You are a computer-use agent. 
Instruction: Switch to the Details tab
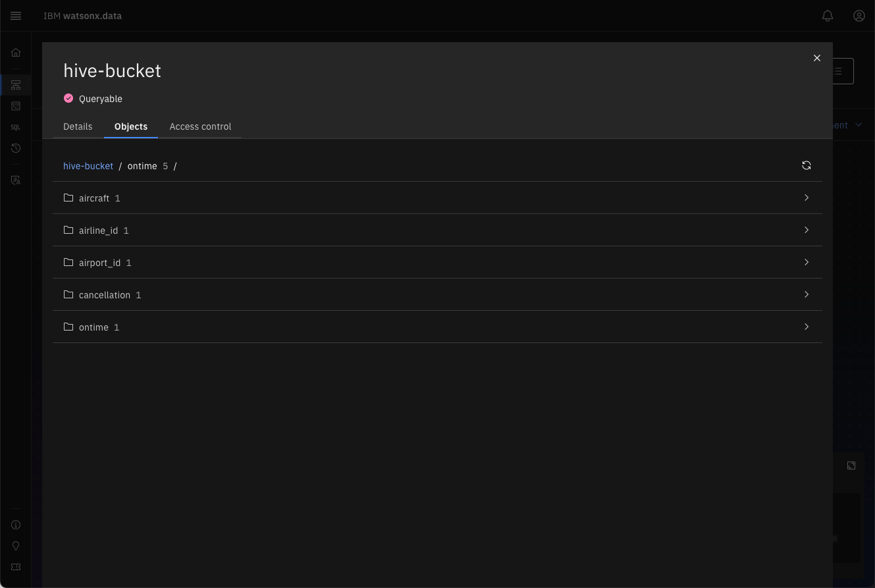click(x=78, y=126)
